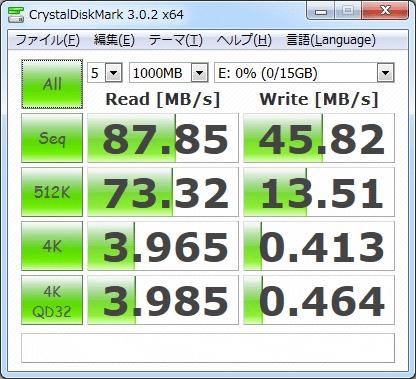416x379 pixels.
Task: Select the 4K QD32 read result 3.985
Action: [163, 300]
